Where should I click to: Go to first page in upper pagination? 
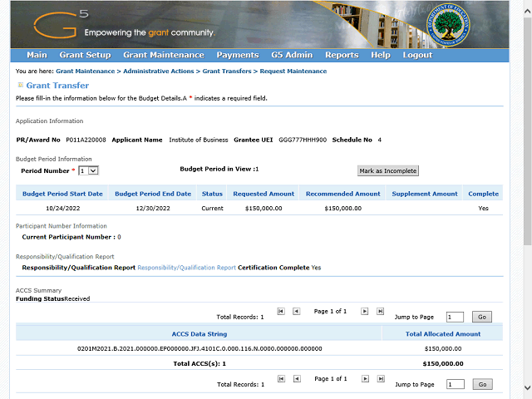[281, 311]
